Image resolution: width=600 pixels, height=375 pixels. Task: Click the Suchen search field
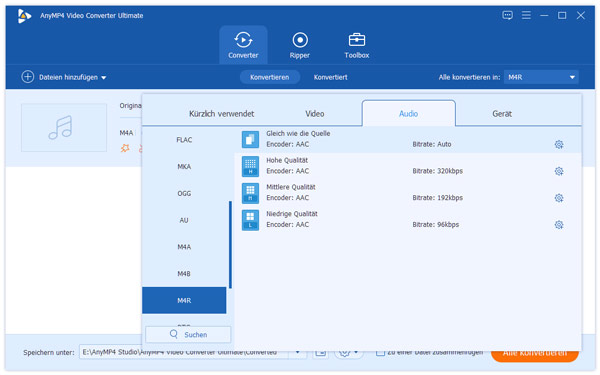pyautogui.click(x=188, y=334)
